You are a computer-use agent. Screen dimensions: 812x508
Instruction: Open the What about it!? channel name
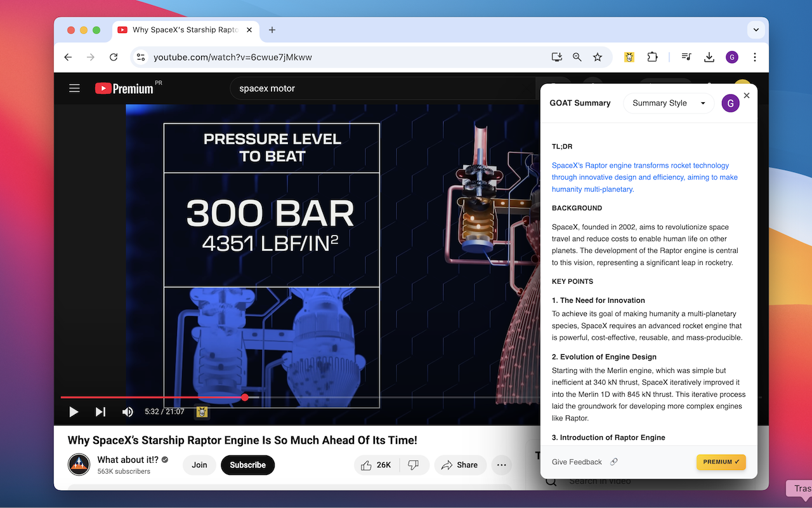click(x=128, y=460)
